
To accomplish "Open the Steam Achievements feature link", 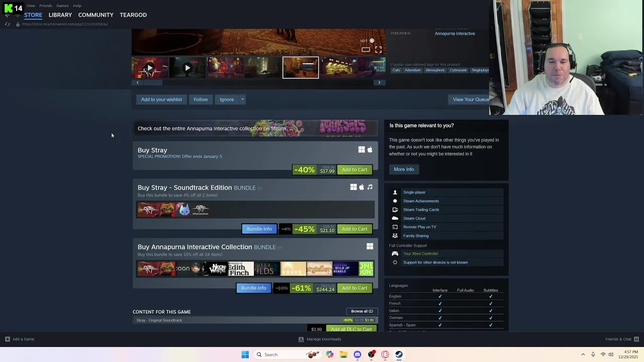I will click(x=421, y=201).
